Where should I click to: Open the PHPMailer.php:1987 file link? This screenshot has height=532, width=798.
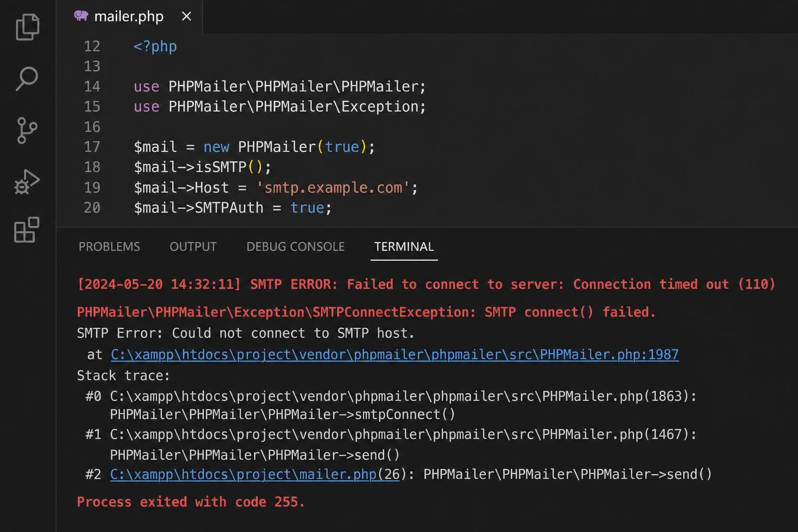(394, 354)
